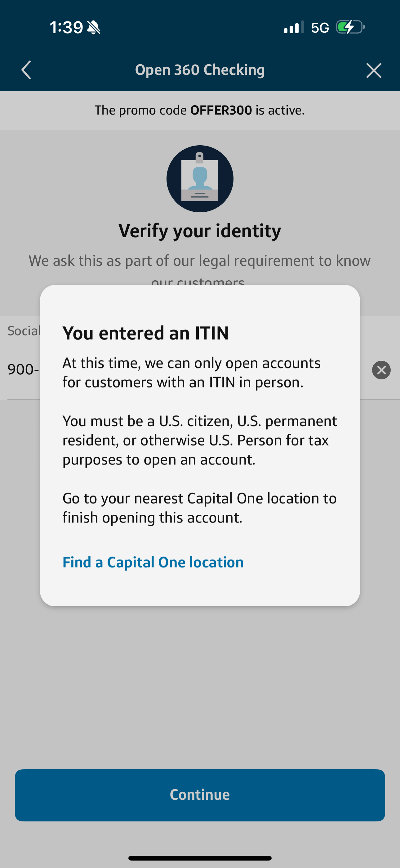Tap the home indicator bar
The width and height of the screenshot is (400, 868).
(200, 858)
